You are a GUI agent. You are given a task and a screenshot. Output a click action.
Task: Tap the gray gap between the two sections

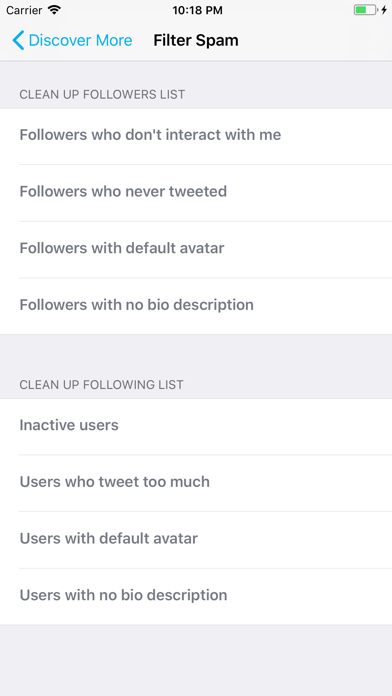tap(196, 353)
